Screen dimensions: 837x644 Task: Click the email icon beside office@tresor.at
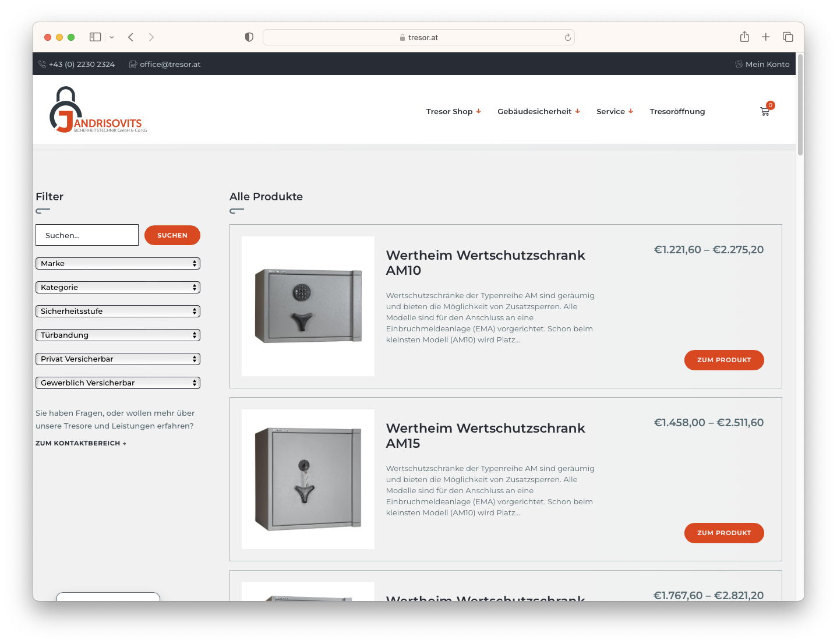[x=133, y=64]
